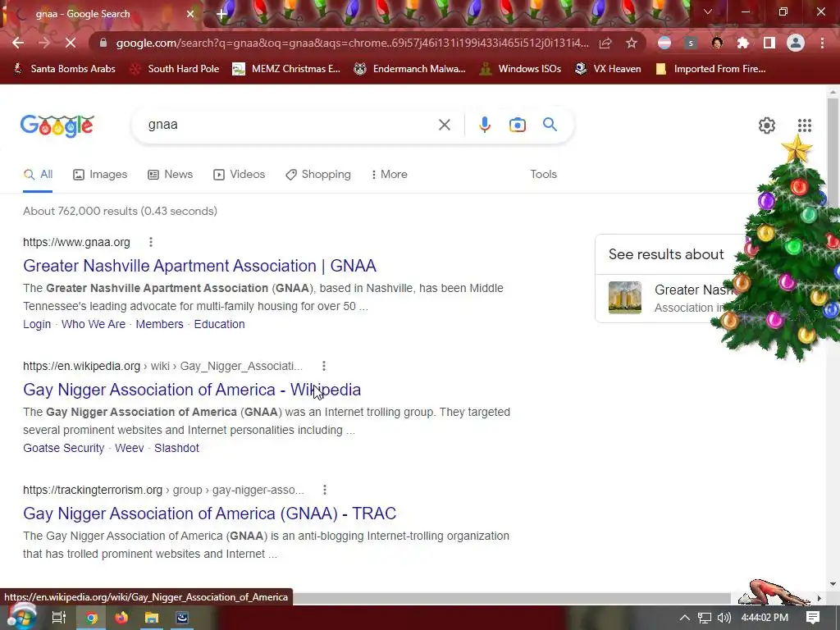The width and height of the screenshot is (840, 630).
Task: Stop loading the current page
Action: tap(71, 43)
